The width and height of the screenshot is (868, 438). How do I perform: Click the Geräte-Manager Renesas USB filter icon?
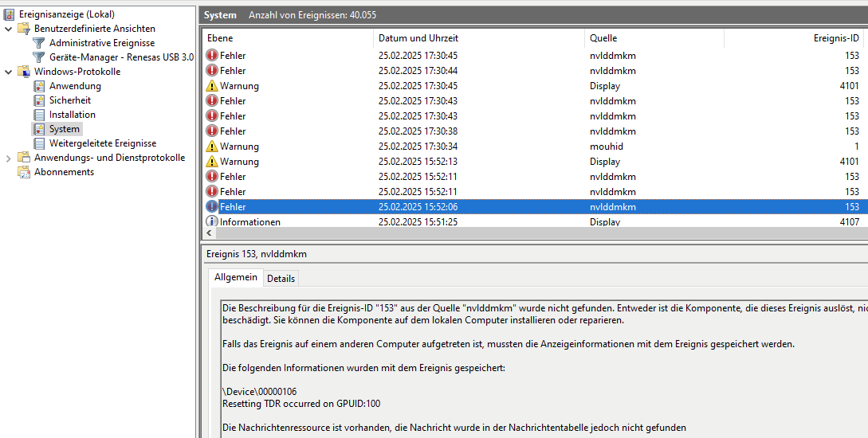(x=39, y=57)
